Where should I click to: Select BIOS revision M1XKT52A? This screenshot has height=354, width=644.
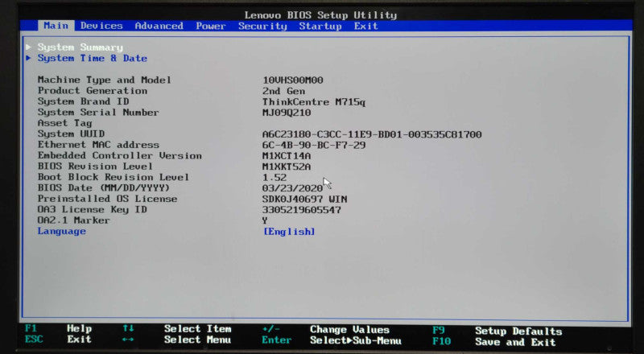[x=287, y=167]
